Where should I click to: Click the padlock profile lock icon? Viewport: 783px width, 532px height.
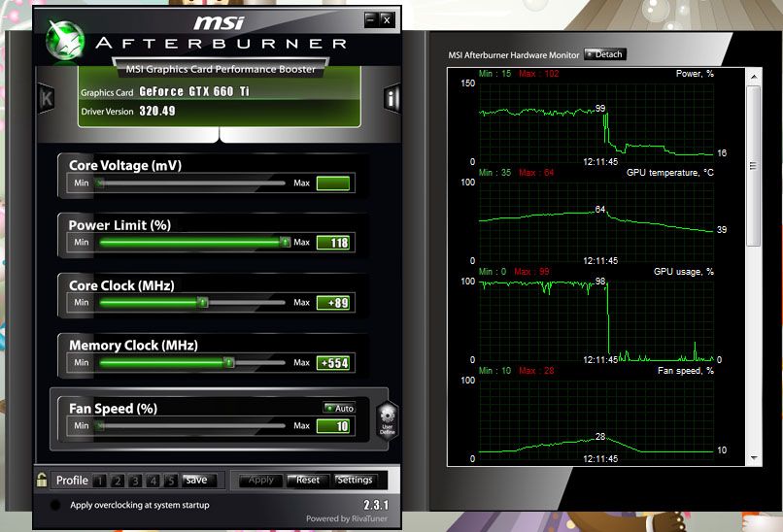tap(42, 480)
